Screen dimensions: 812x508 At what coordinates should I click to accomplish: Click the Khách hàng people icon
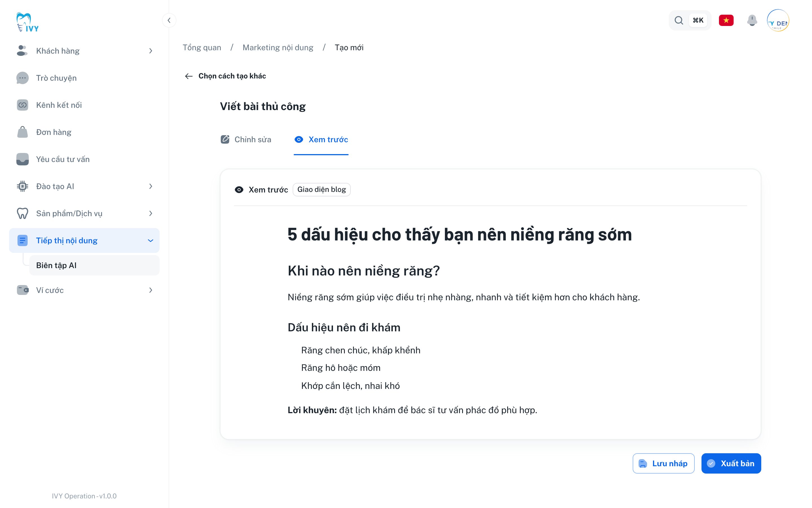(x=22, y=51)
